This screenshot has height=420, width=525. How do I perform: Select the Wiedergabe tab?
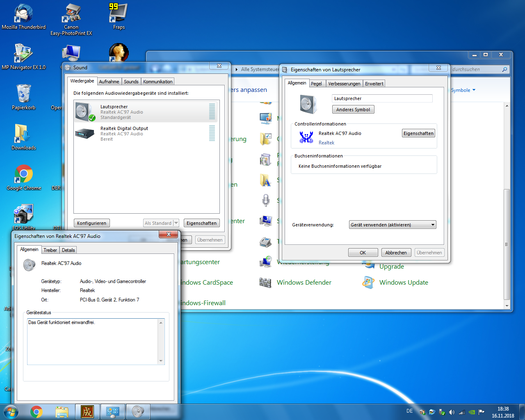tap(82, 81)
